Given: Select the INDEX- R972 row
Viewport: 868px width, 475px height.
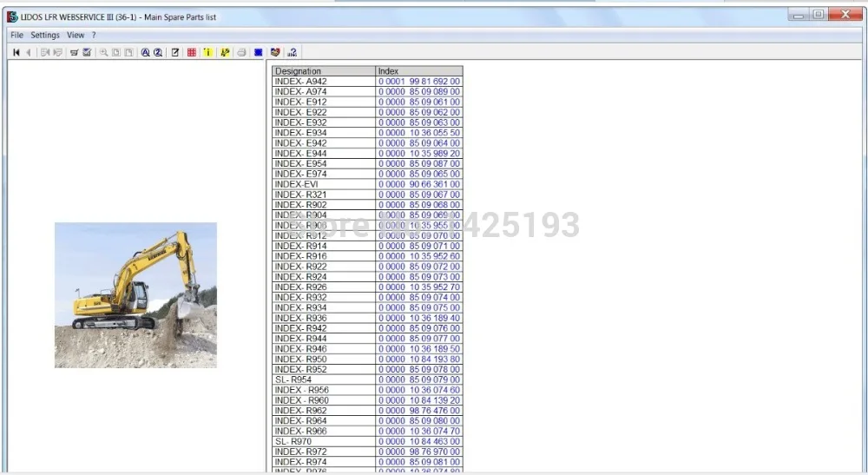Looking at the screenshot, I should [x=367, y=452].
